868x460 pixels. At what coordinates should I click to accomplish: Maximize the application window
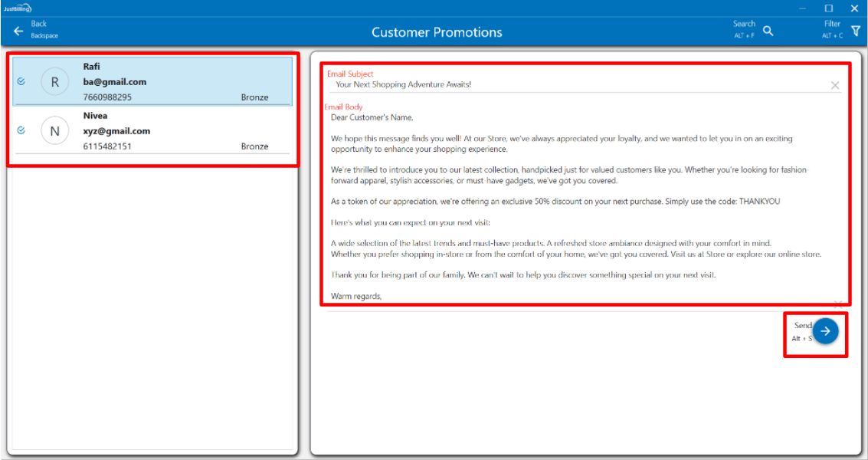pyautogui.click(x=828, y=8)
